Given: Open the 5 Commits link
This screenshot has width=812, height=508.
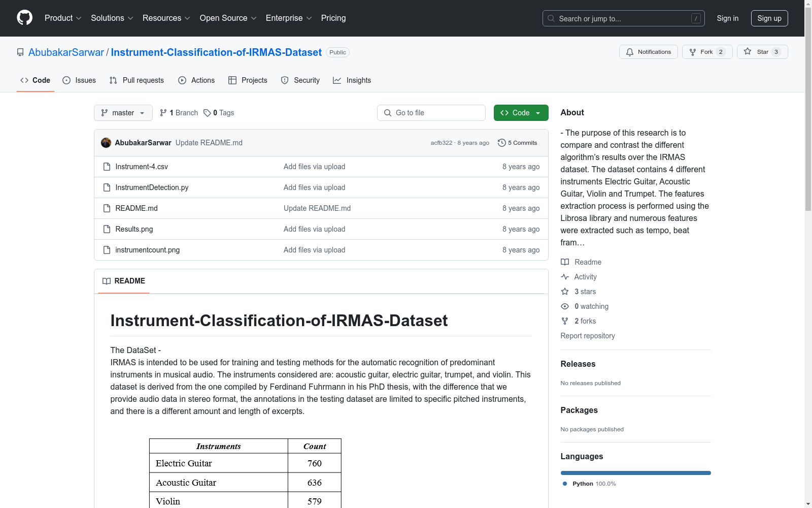Looking at the screenshot, I should [x=518, y=143].
